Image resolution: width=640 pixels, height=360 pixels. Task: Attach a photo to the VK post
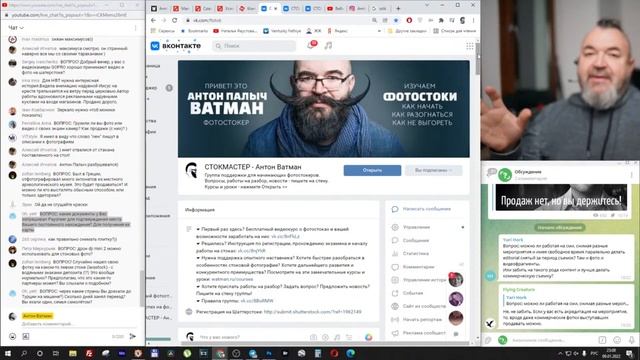click(313, 337)
